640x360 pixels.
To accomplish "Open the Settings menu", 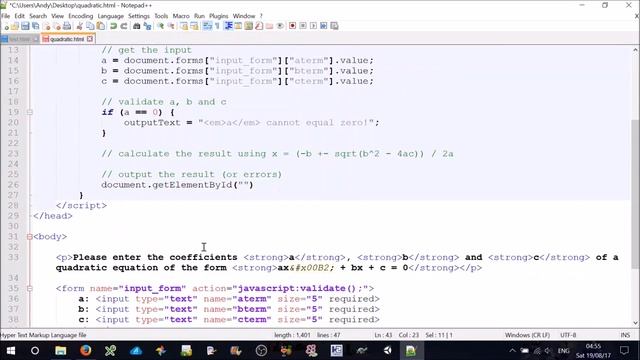I will [139, 16].
